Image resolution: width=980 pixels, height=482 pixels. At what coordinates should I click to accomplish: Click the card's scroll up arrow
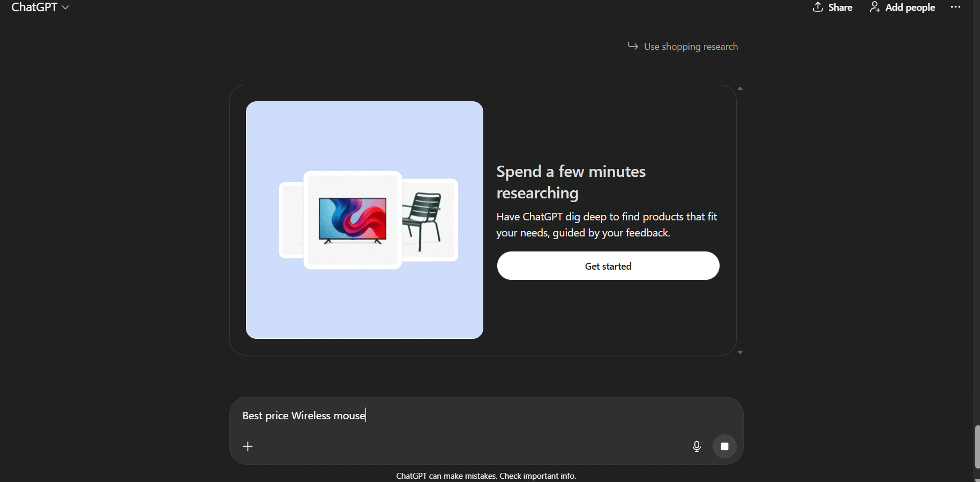(x=740, y=88)
